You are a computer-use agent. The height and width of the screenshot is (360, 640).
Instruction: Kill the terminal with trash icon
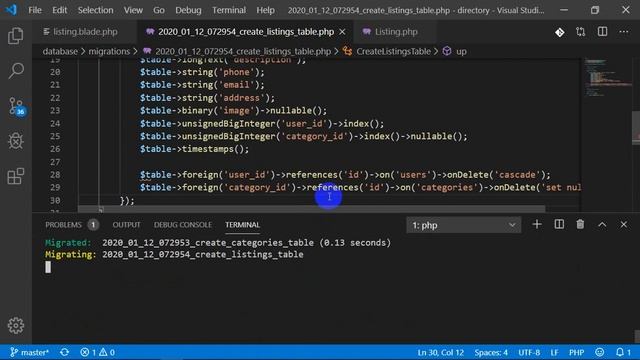(580, 224)
